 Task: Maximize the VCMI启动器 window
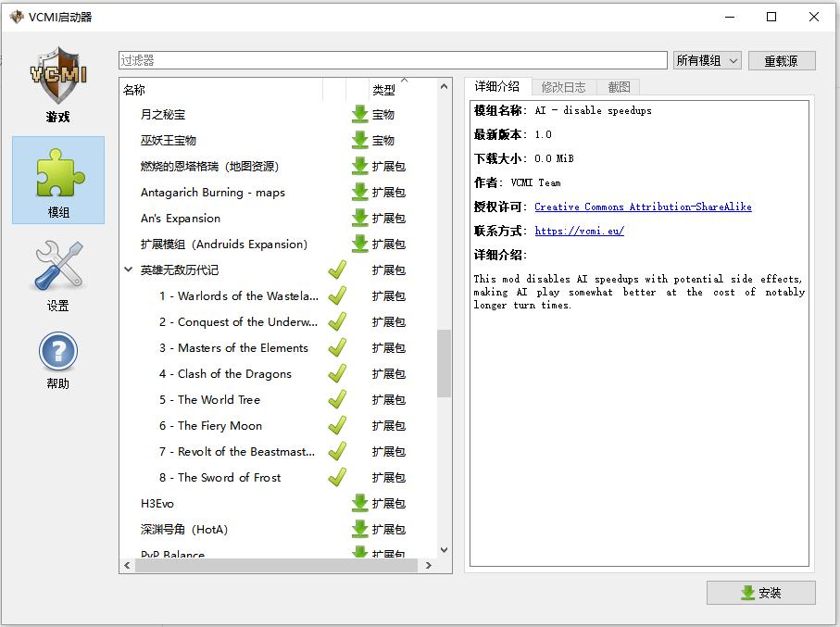click(x=771, y=17)
